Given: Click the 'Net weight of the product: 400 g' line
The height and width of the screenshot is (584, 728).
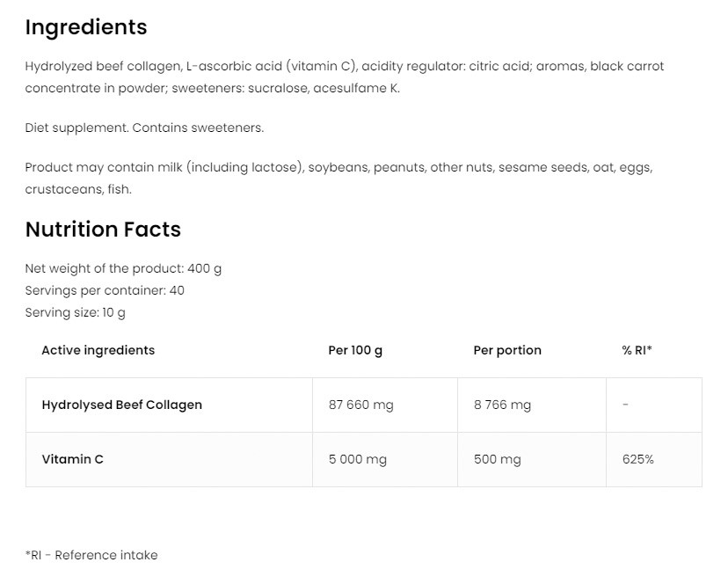Looking at the screenshot, I should (x=123, y=268).
